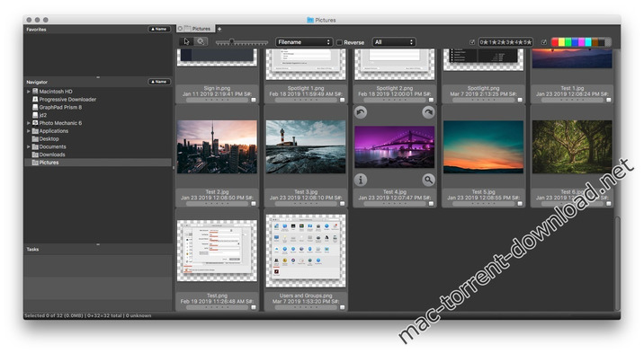
Task: Select the Test 5.jpg sunset thumbnail
Action: click(x=483, y=146)
